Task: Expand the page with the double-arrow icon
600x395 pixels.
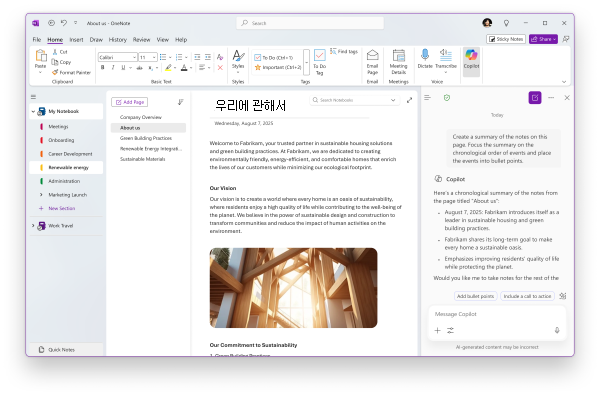Action: click(x=409, y=100)
